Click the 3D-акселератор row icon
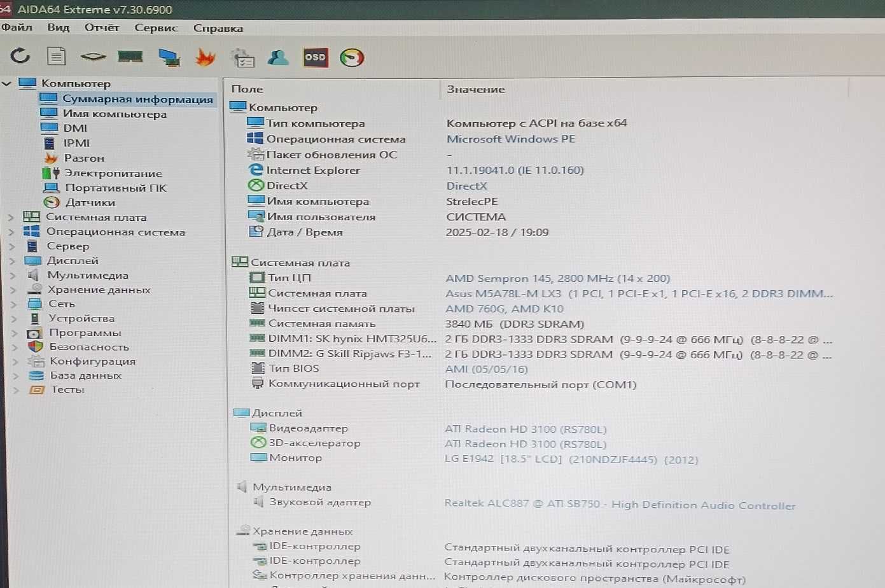This screenshot has width=885, height=588. [x=258, y=443]
